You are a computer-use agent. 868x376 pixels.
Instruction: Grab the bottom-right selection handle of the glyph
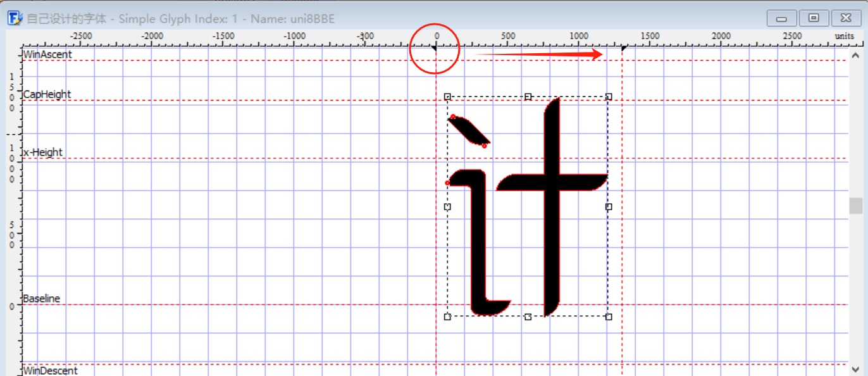click(609, 316)
